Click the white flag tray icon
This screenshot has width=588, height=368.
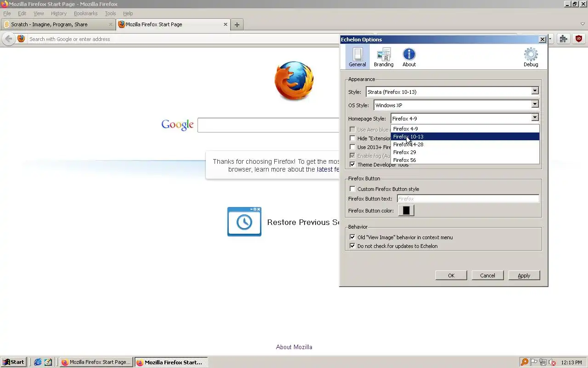click(x=534, y=362)
